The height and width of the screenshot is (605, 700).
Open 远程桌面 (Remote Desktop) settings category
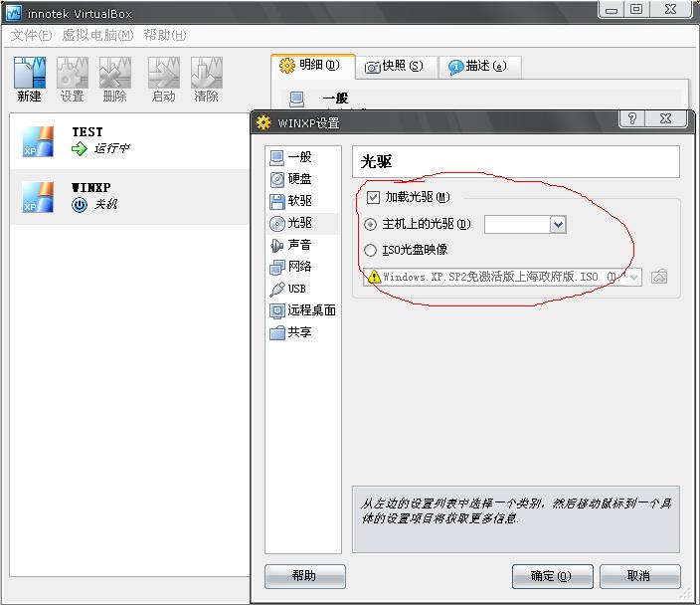302,310
